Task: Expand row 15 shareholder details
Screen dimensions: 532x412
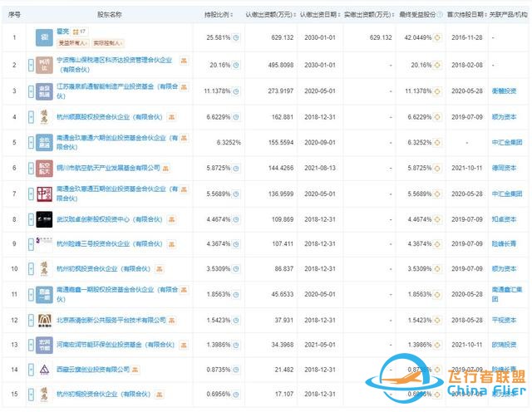Action: pos(31,395)
